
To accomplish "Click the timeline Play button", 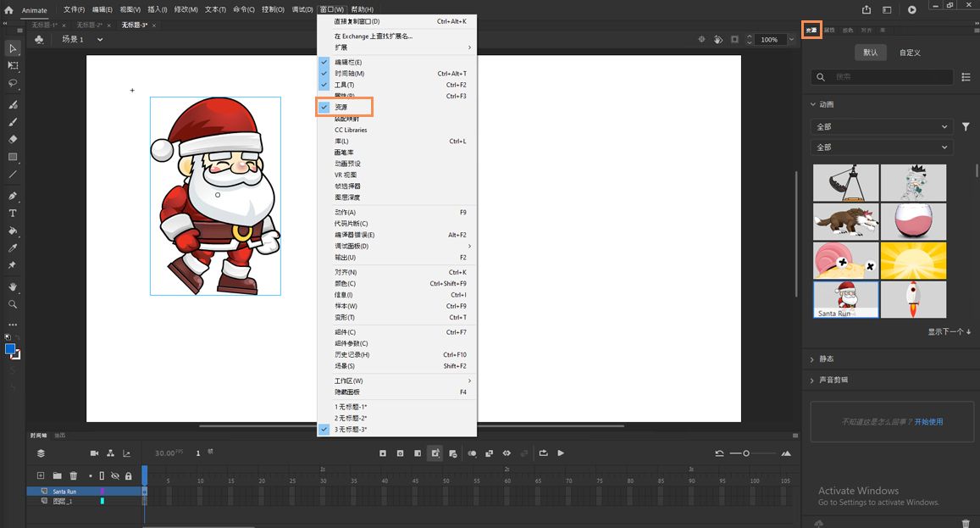I will point(561,453).
